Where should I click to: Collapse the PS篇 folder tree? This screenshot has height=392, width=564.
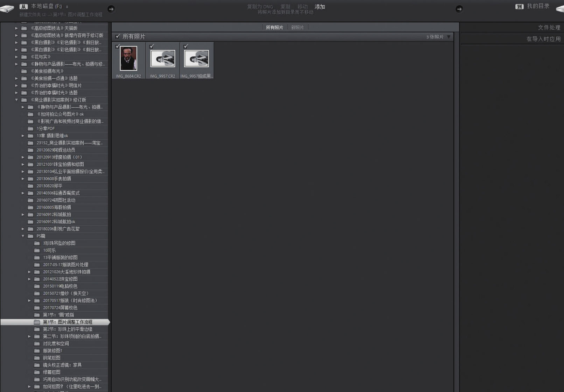(23, 236)
